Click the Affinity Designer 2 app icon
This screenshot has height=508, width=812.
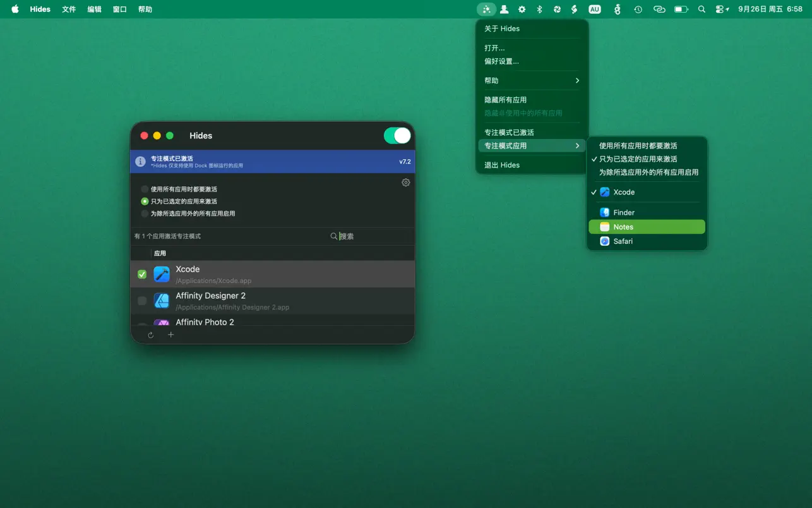click(x=162, y=301)
